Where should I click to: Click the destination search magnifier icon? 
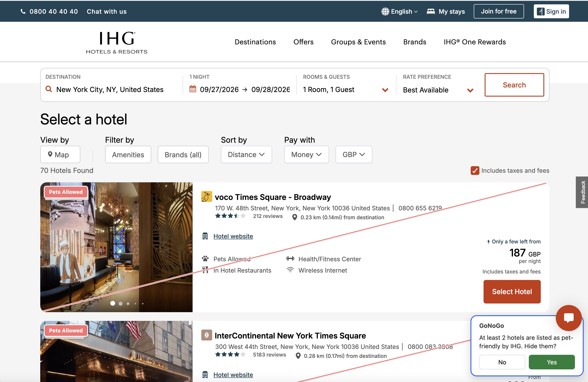(49, 89)
